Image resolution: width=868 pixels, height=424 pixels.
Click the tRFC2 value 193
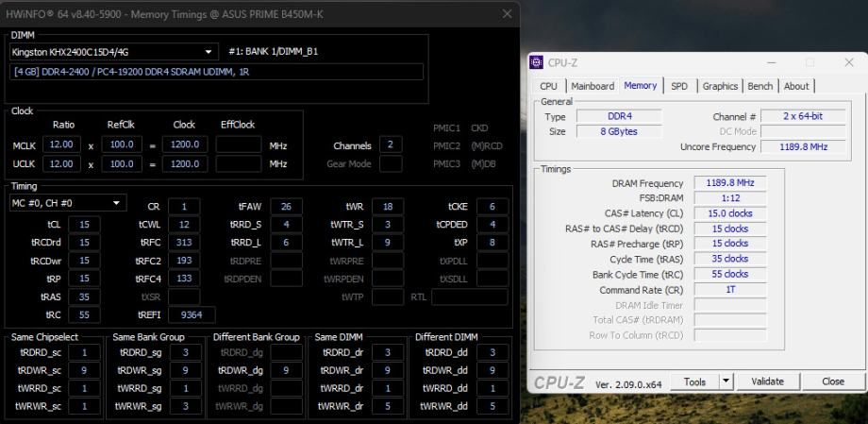click(x=184, y=261)
